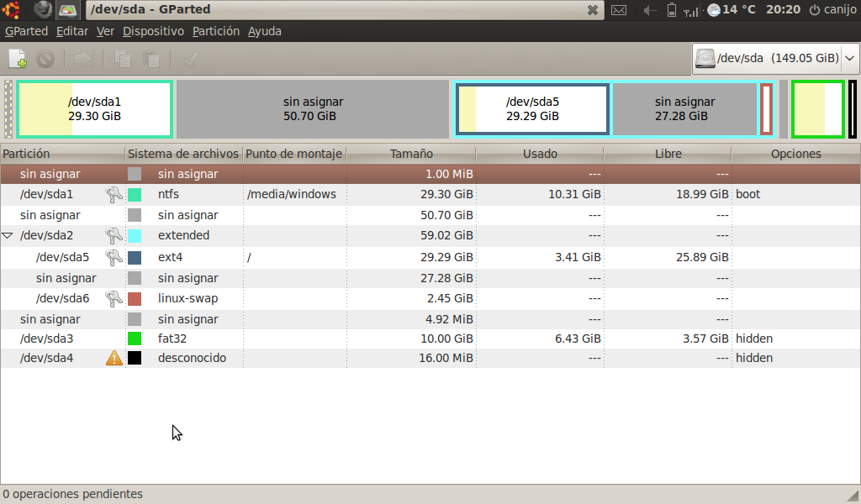The width and height of the screenshot is (861, 504).
Task: Click the linux-swap red color swatch
Action: (x=135, y=298)
